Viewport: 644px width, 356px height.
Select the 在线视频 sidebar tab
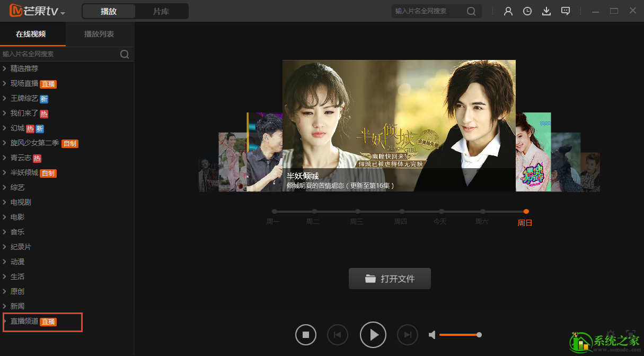pyautogui.click(x=31, y=34)
